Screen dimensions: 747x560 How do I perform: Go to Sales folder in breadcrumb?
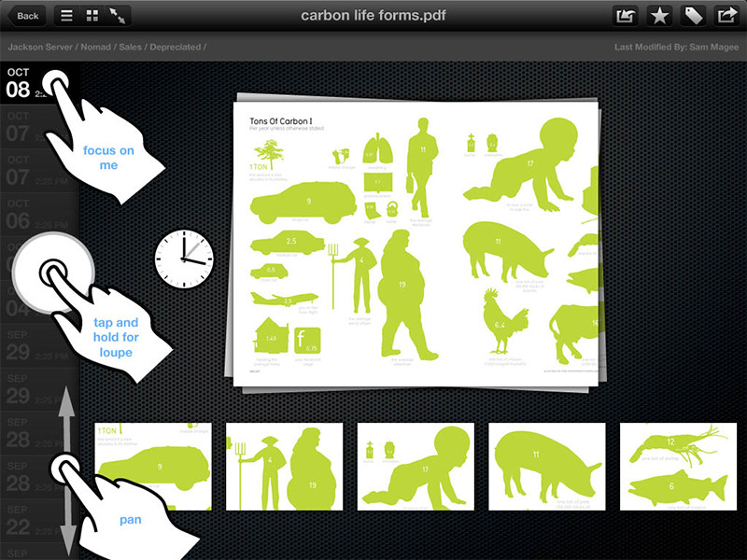(133, 47)
